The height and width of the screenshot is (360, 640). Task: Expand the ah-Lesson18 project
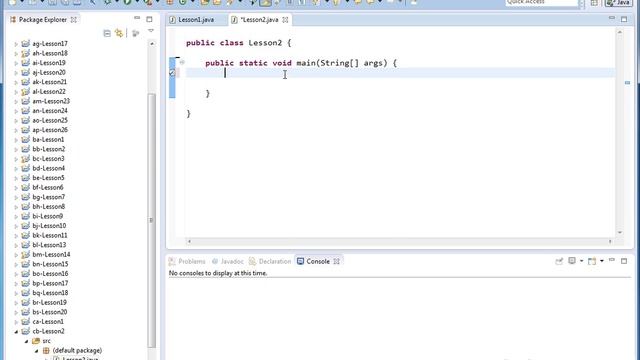pos(16,53)
